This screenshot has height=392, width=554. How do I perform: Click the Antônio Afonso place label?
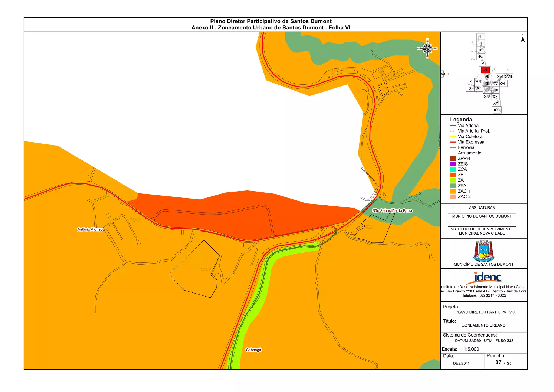click(90, 229)
